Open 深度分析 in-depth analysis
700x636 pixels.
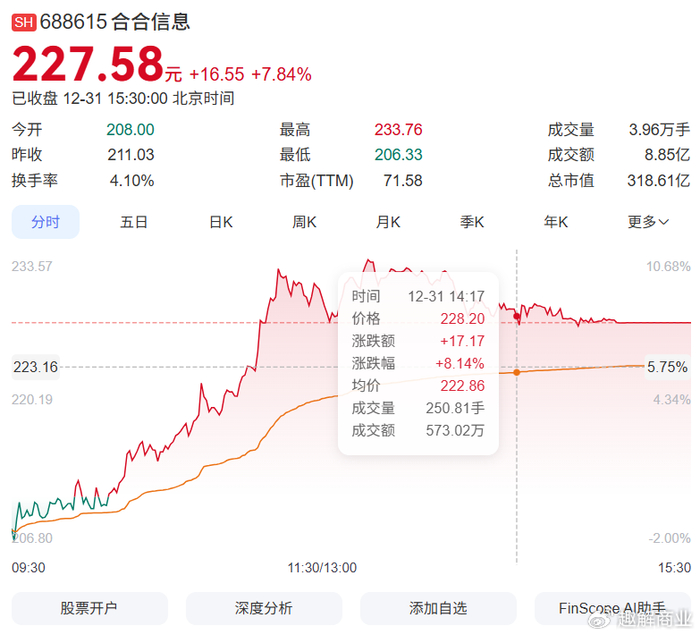point(263,608)
